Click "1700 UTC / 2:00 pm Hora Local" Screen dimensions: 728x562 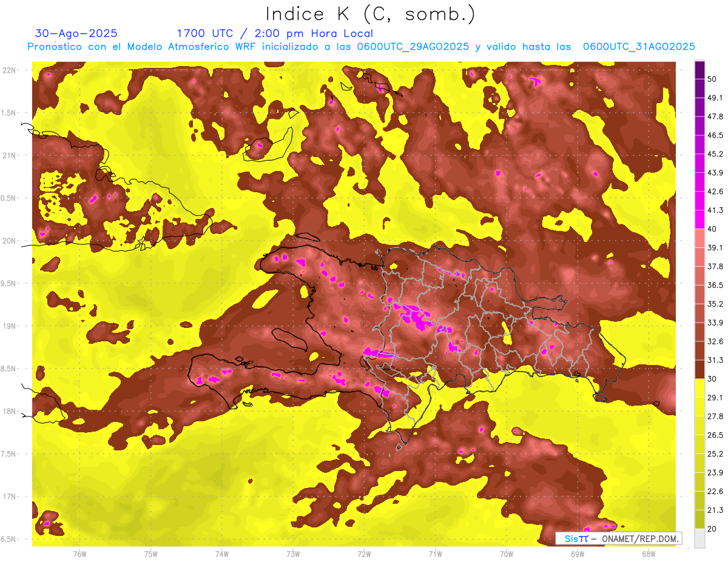tap(275, 33)
